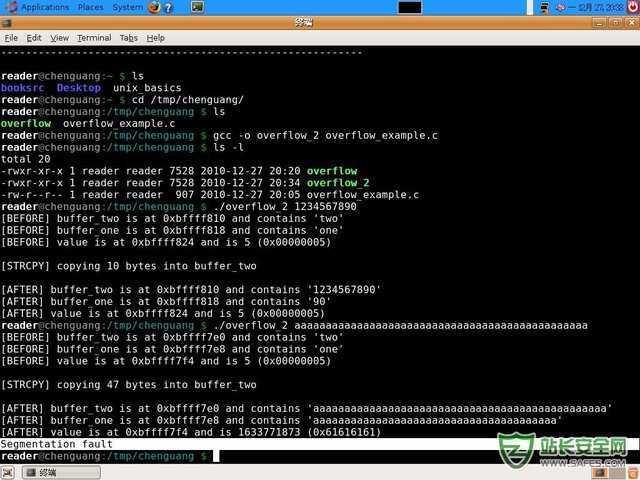
Task: Click the 'cd /tmp/chenguang/' command text
Action: [x=188, y=100]
